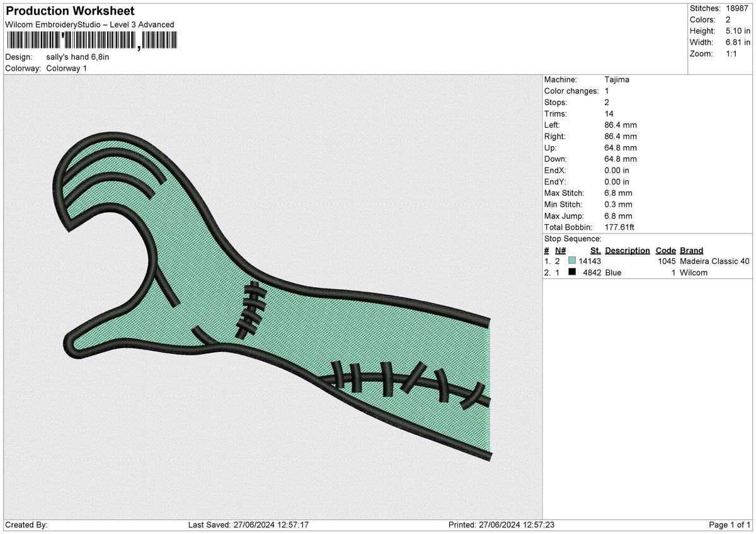Click the Color changes value 1
This screenshot has height=534, width=756.
[x=607, y=91]
